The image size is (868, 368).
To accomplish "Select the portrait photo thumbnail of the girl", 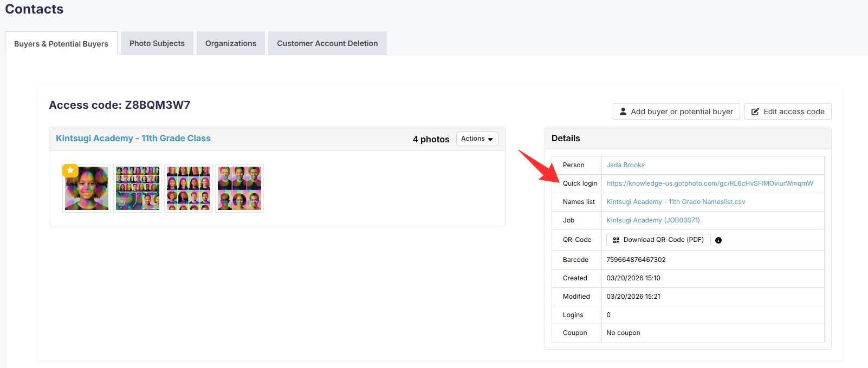I will pos(87,188).
